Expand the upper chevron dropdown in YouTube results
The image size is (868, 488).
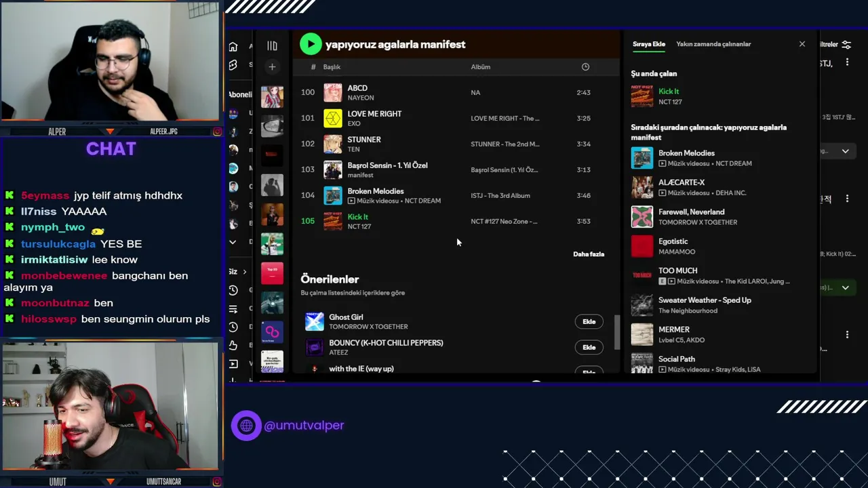(845, 151)
